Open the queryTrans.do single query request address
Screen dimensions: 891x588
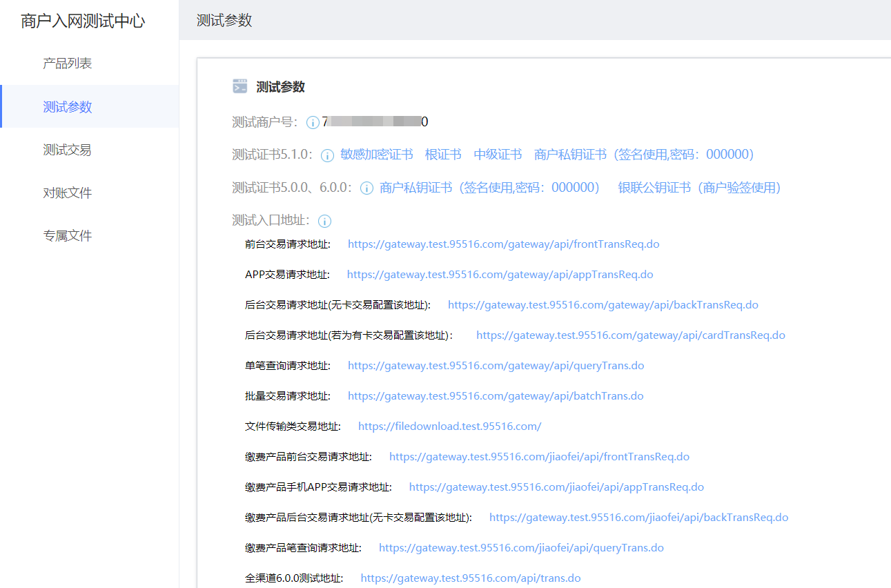pyautogui.click(x=496, y=365)
